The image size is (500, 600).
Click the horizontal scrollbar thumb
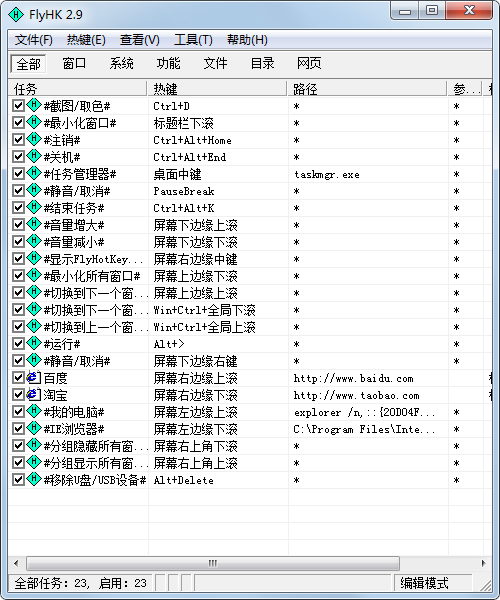pyautogui.click(x=213, y=563)
